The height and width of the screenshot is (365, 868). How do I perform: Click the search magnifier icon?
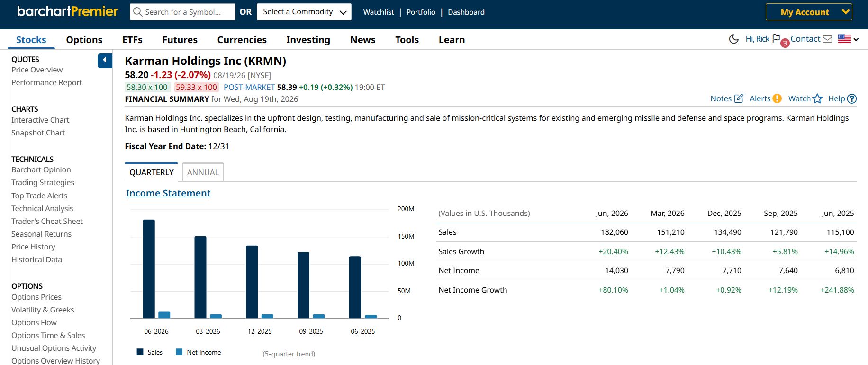(x=137, y=12)
